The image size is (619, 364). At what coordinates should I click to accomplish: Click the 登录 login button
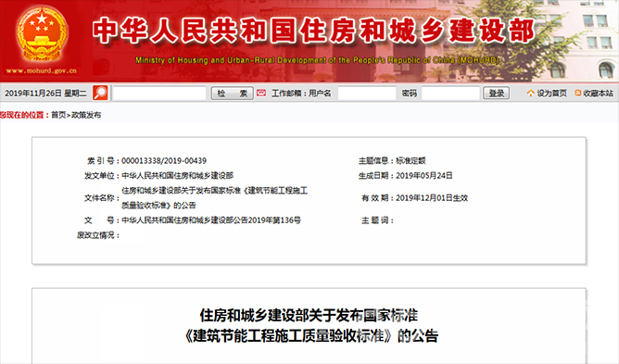click(x=497, y=94)
